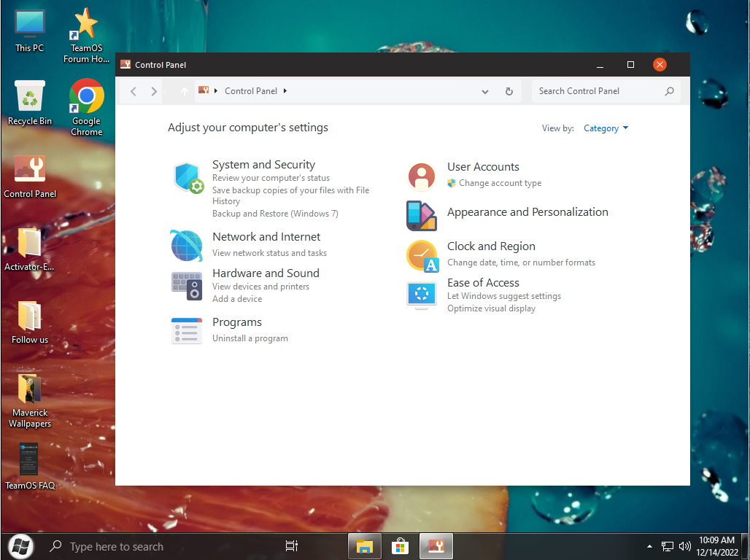
Task: Open Programs heading link
Action: point(237,322)
